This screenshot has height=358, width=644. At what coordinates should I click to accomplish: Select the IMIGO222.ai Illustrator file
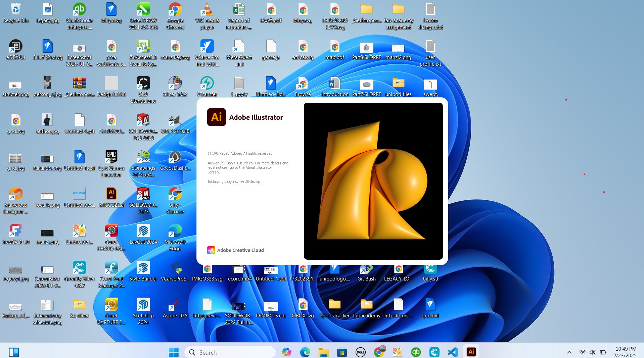point(111,197)
